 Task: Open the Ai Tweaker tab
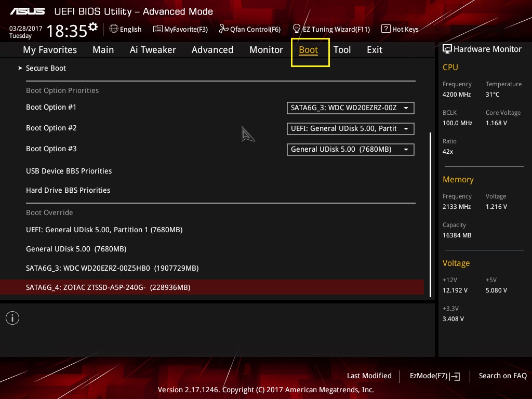coord(153,50)
